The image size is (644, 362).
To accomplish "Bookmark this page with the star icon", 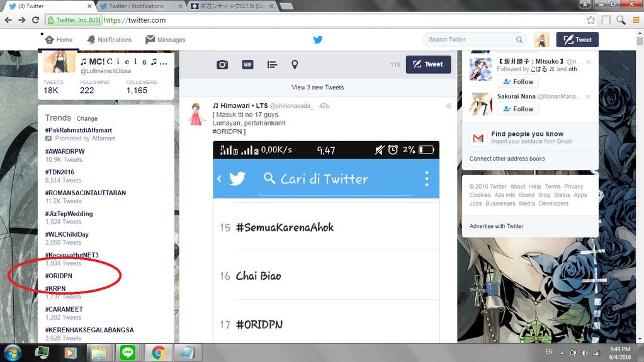I will (x=591, y=20).
